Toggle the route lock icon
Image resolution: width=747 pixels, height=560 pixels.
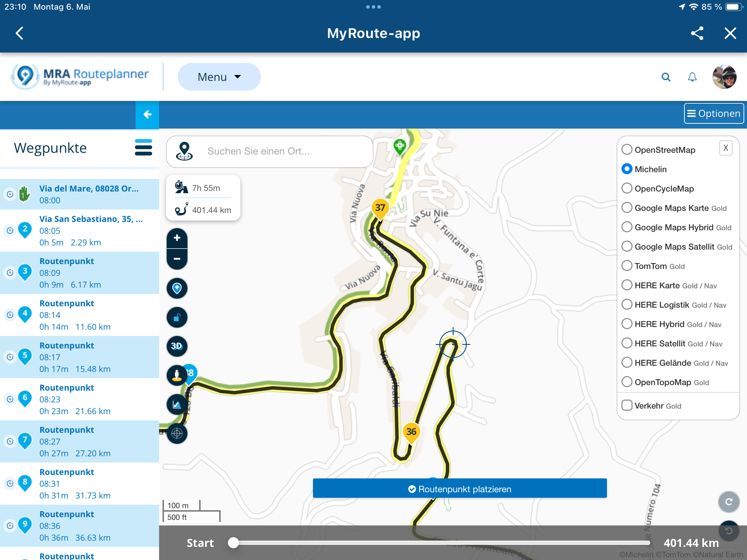click(177, 317)
